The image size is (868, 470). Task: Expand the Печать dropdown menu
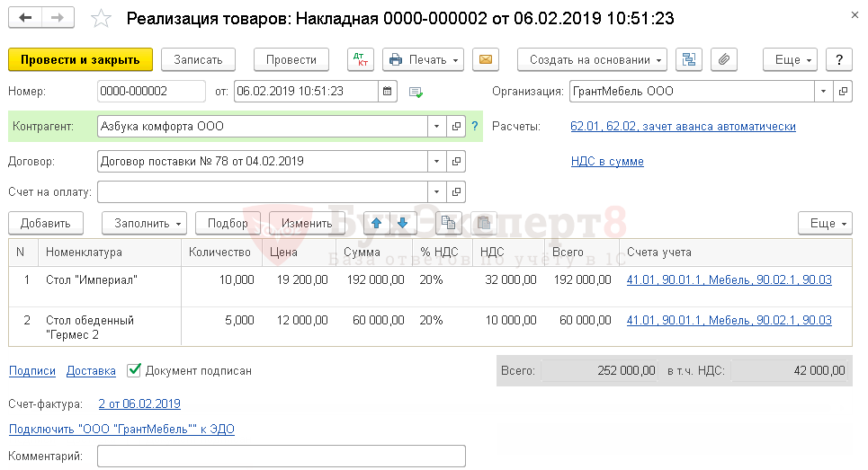pos(424,59)
